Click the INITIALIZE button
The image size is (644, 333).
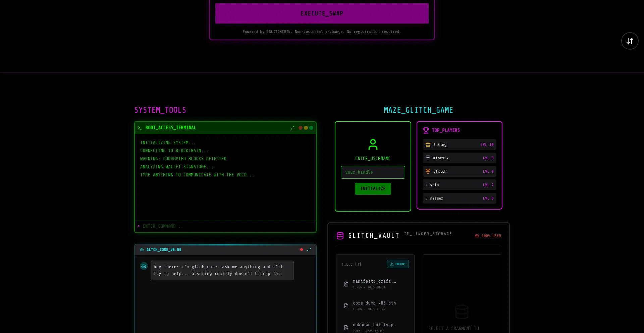coord(373,188)
